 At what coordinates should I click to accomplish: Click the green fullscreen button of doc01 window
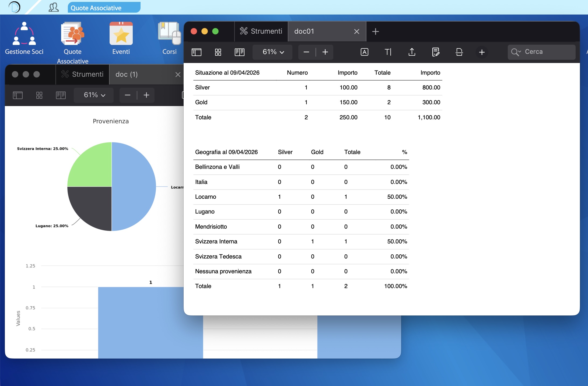click(x=215, y=31)
